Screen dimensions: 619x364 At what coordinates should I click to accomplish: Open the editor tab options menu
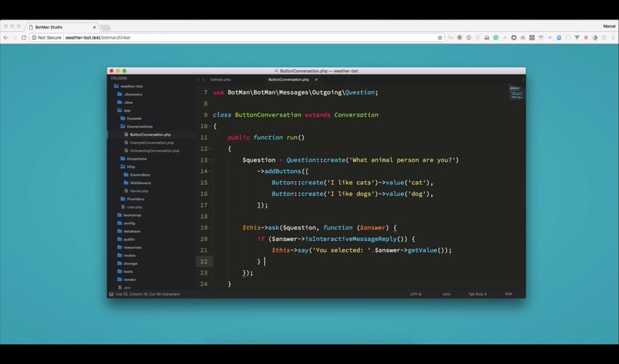523,79
